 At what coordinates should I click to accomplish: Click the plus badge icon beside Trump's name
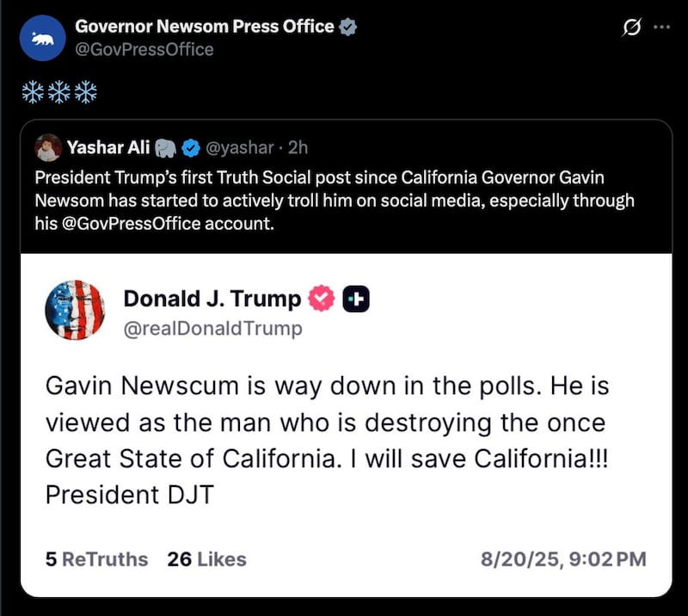click(x=355, y=299)
